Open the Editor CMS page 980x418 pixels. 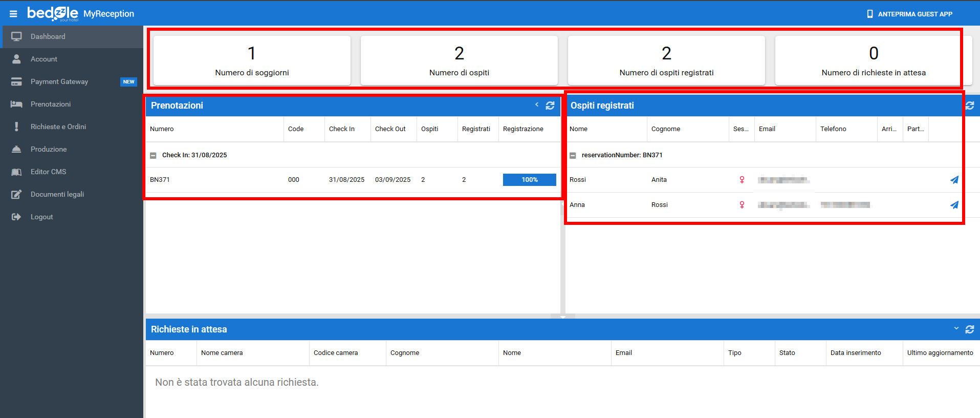[x=49, y=172]
